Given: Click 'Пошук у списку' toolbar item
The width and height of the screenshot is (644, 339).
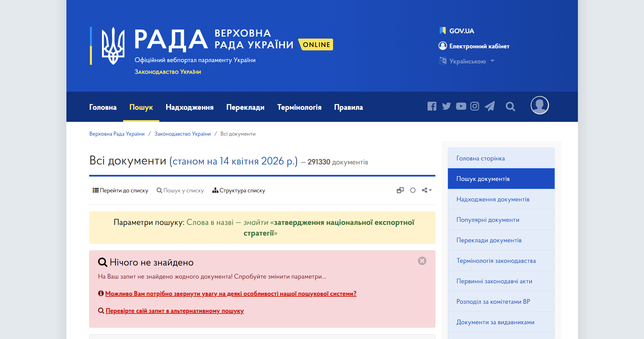Looking at the screenshot, I should pos(180,190).
